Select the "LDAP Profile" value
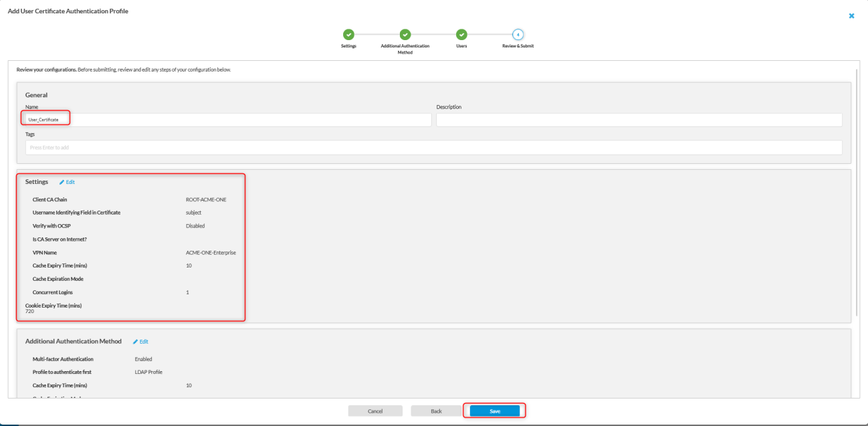Image resolution: width=868 pixels, height=426 pixels. [x=148, y=372]
